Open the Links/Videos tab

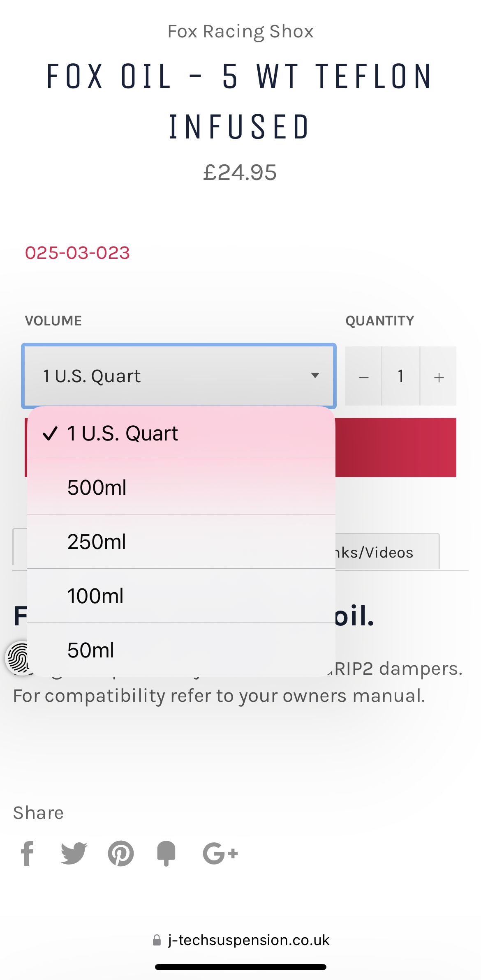tap(387, 552)
